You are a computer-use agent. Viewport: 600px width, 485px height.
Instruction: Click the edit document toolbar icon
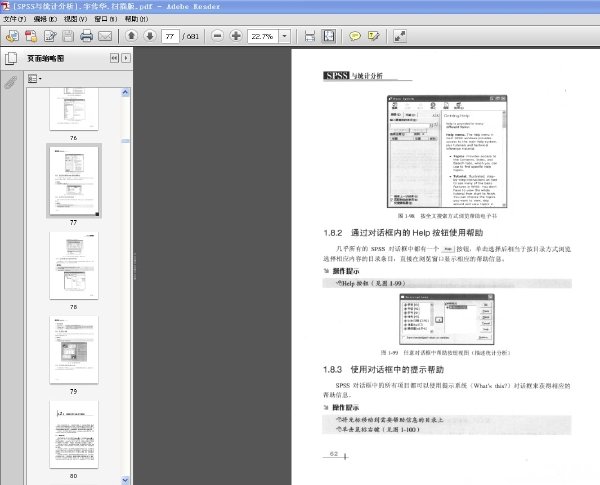point(50,36)
